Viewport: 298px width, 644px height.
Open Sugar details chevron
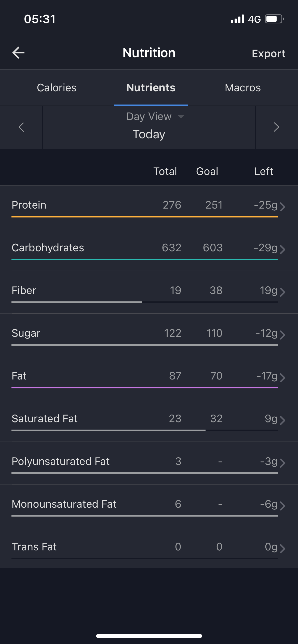pos(282,335)
